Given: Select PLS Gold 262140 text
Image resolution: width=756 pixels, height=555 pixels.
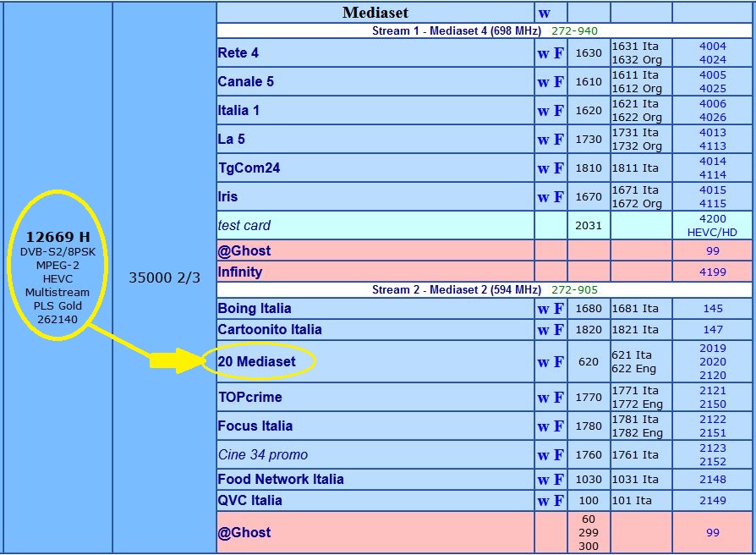Looking at the screenshot, I should coord(58,312).
